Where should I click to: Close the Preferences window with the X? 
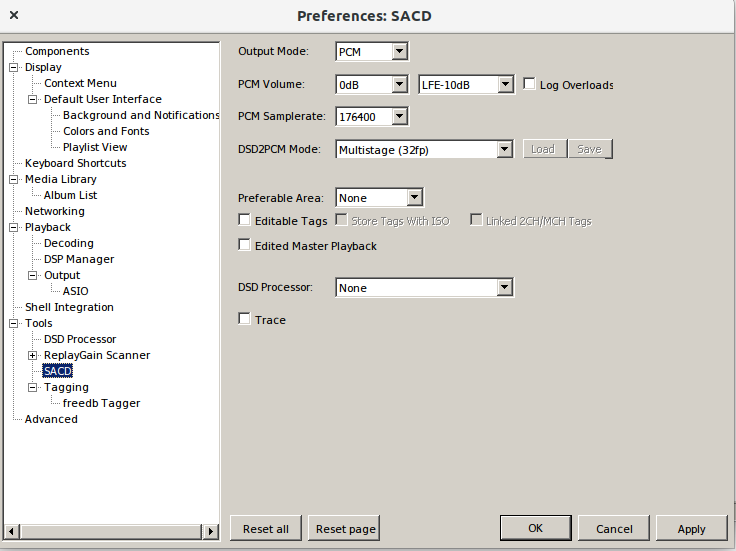tap(14, 15)
